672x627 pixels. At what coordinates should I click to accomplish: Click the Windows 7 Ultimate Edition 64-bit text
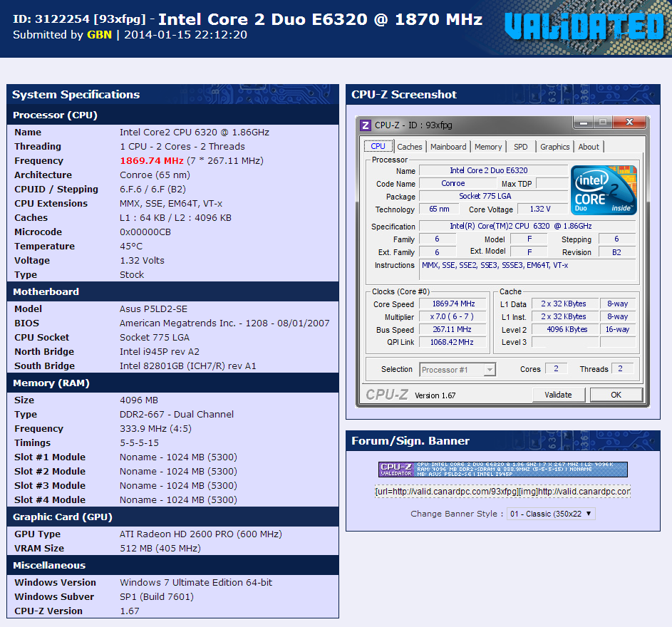196,582
